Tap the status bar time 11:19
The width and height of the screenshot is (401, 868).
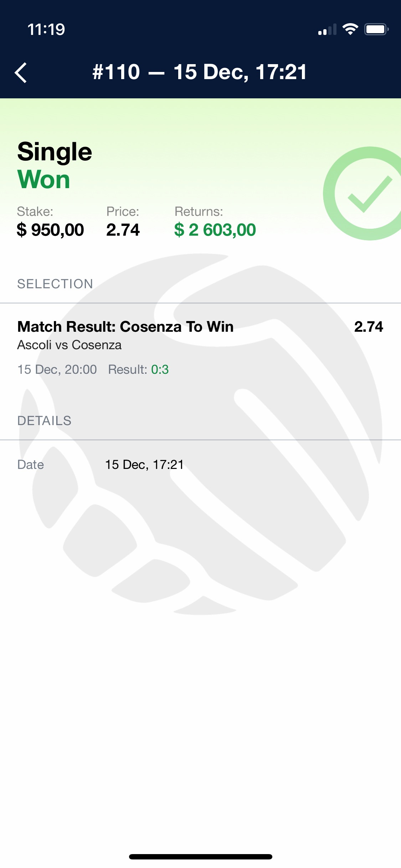point(46,29)
